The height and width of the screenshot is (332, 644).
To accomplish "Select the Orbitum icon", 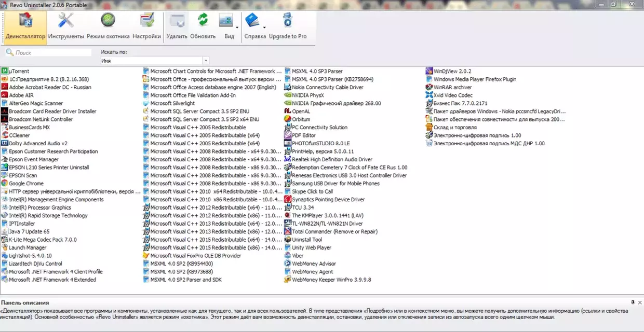I will point(288,119).
